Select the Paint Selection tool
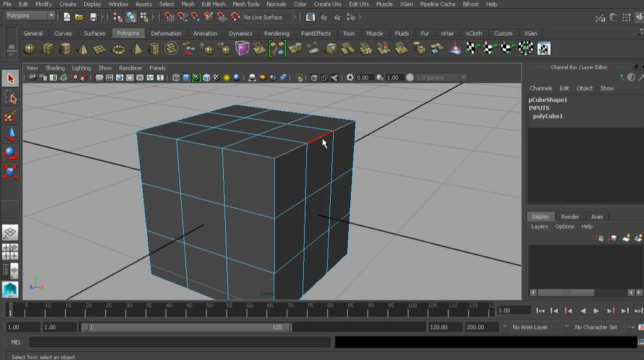The width and height of the screenshot is (644, 360). (10, 116)
